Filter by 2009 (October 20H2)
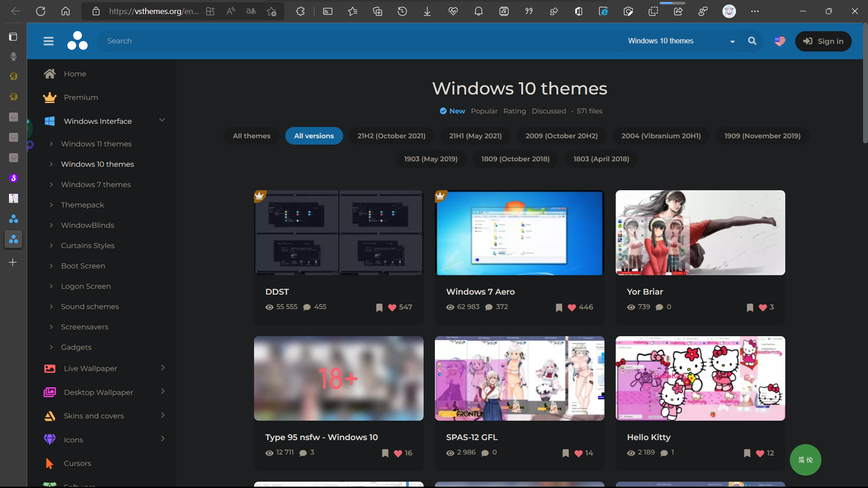 (561, 136)
